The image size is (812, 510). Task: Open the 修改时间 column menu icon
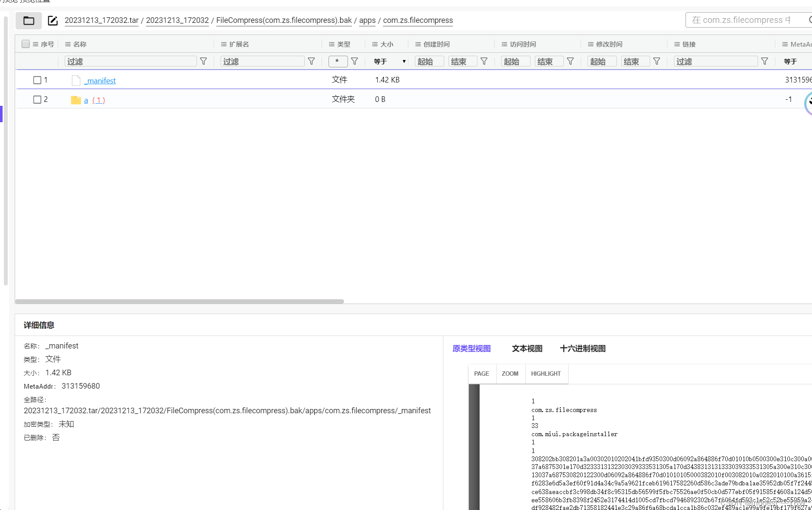pos(591,44)
